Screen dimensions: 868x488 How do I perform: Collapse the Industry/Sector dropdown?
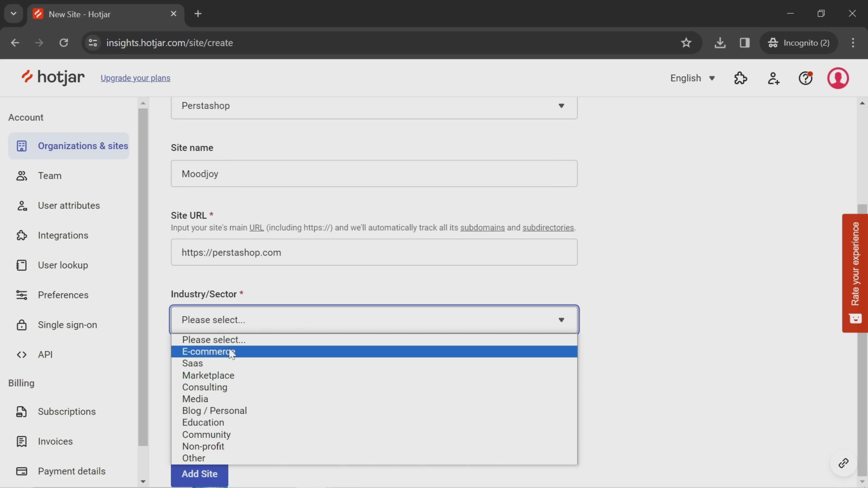pos(374,320)
